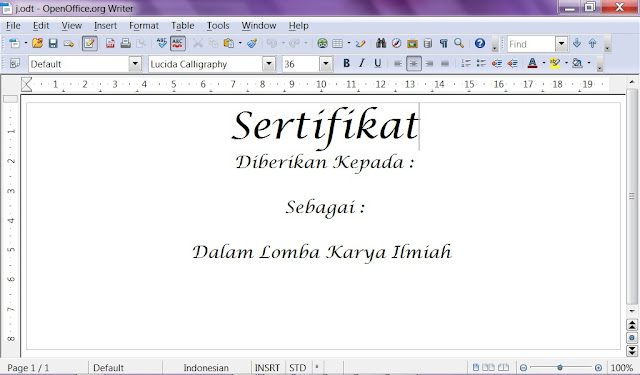Open OpenOffice Help question mark icon
The image size is (640, 375).
click(x=480, y=43)
